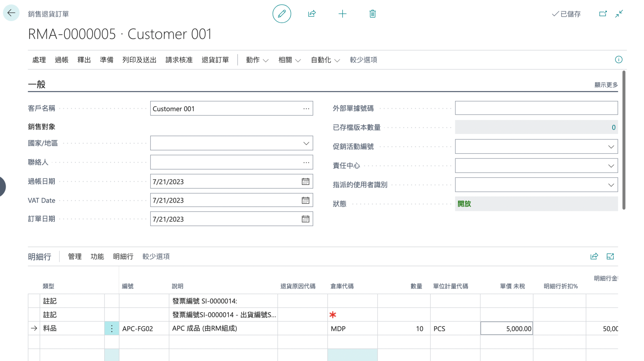Image resolution: width=644 pixels, height=361 pixels.
Task: Open the 功能 menu in lines section
Action: (x=97, y=256)
